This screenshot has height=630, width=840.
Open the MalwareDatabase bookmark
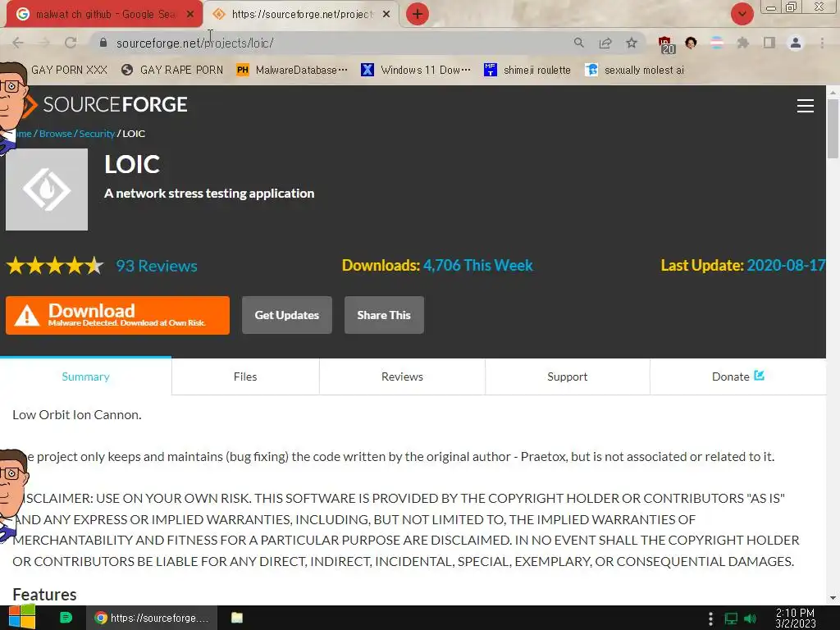coord(292,71)
